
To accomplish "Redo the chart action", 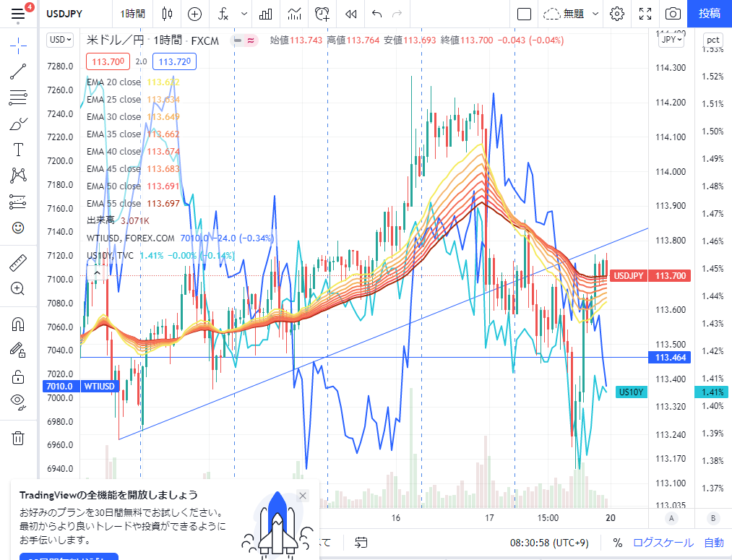I will coord(397,14).
